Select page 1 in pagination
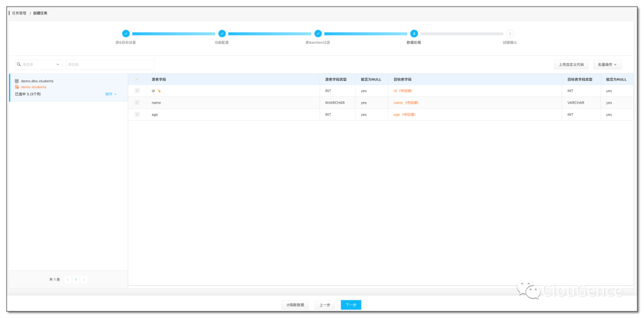Image resolution: width=644 pixels, height=318 pixels. pyautogui.click(x=76, y=279)
